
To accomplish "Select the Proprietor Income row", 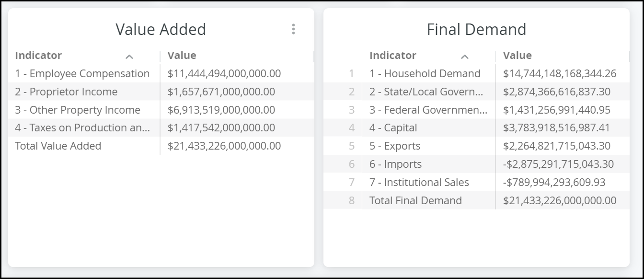I will [161, 92].
